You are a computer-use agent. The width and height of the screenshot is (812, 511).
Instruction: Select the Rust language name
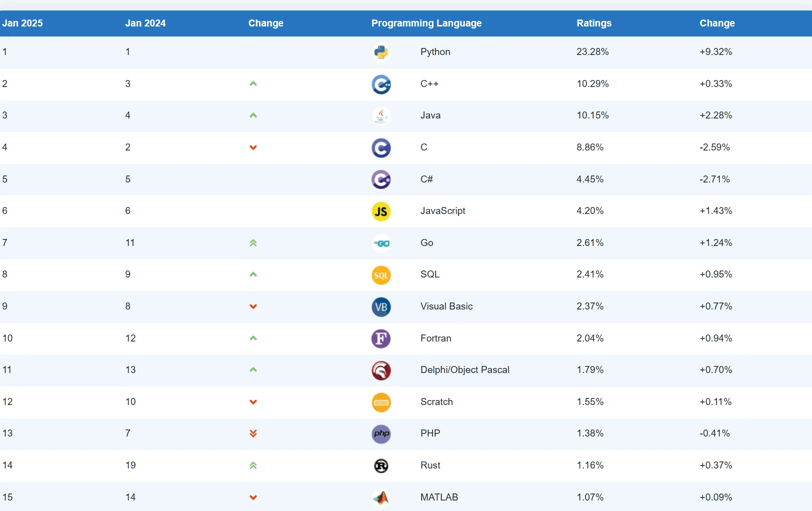430,465
